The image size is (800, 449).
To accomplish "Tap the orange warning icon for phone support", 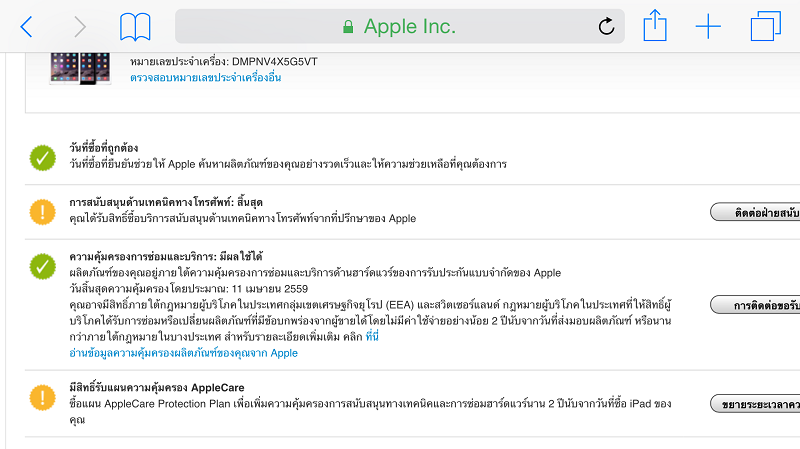I will pyautogui.click(x=43, y=212).
